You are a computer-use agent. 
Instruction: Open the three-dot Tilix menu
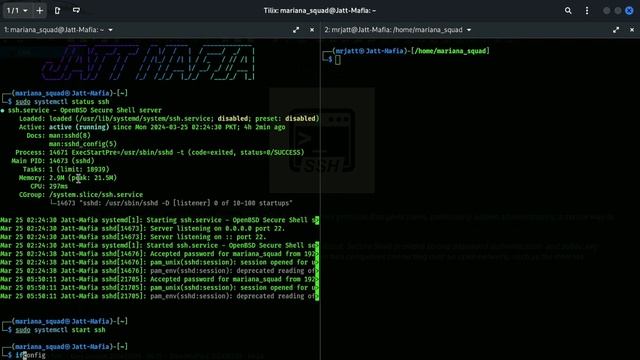[x=587, y=11]
